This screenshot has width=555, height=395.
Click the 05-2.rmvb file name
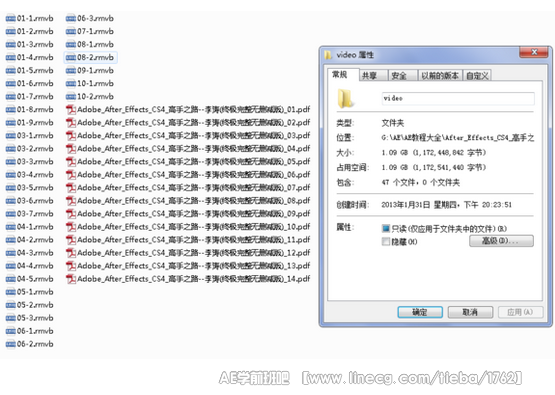35,305
